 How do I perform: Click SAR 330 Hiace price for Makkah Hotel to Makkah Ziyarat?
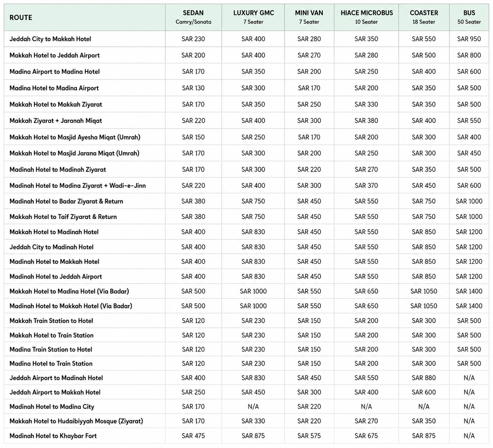(x=366, y=105)
